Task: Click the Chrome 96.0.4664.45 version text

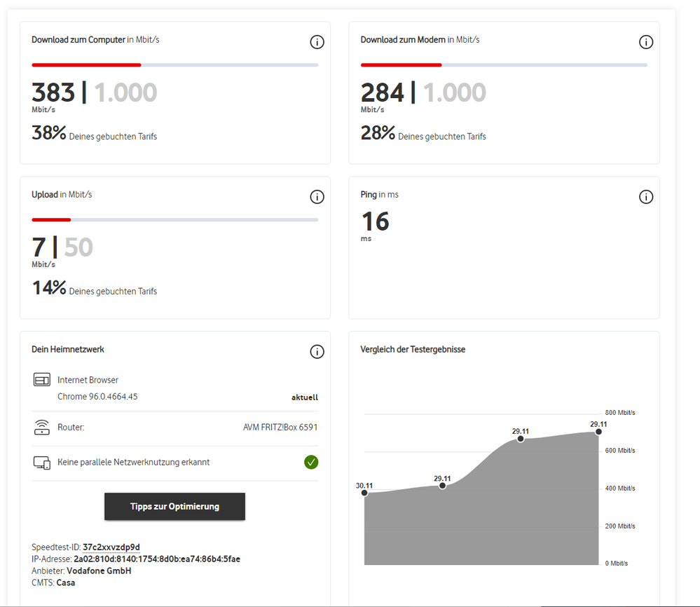Action: click(97, 397)
